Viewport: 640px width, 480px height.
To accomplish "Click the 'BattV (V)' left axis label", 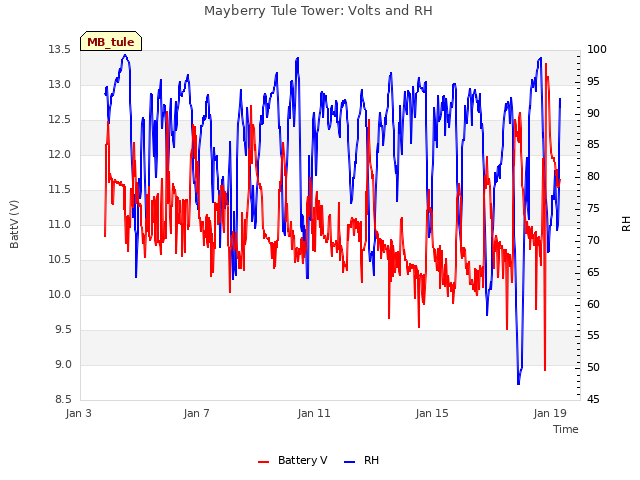I will click(14, 224).
